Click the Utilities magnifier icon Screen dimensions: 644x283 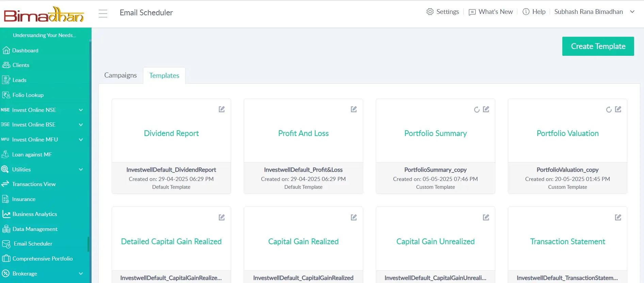[5, 169]
